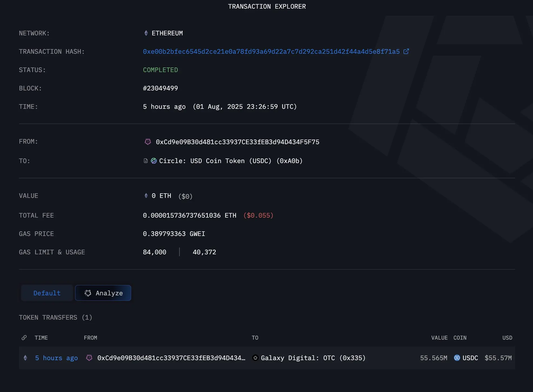Click the purple entity icon beside FROM address

coord(148,142)
